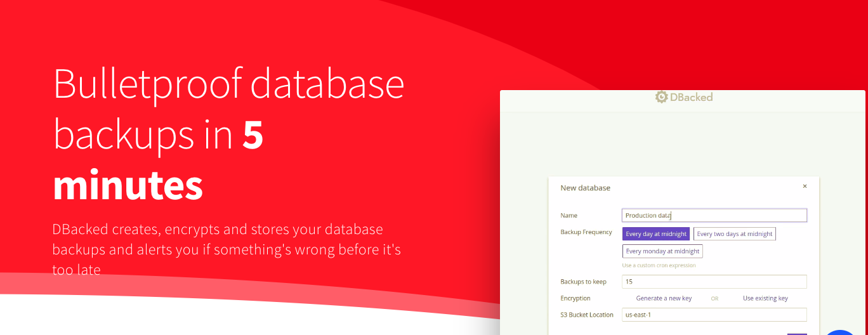Choose Use existing key option

[x=765, y=298]
